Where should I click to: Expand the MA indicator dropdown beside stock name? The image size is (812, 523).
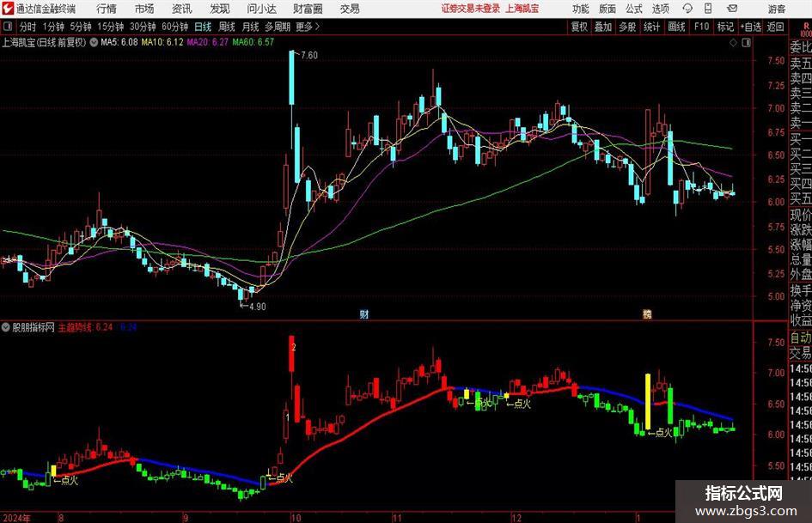(94, 42)
